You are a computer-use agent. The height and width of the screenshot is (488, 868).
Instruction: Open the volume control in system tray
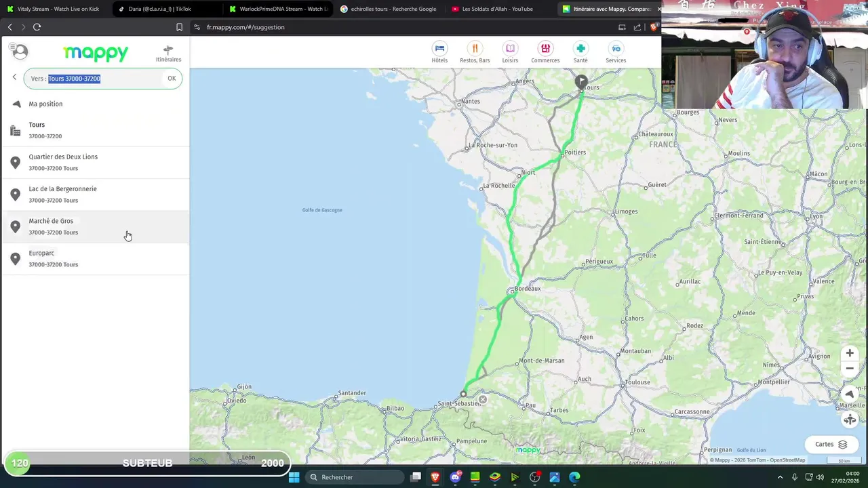pyautogui.click(x=820, y=477)
